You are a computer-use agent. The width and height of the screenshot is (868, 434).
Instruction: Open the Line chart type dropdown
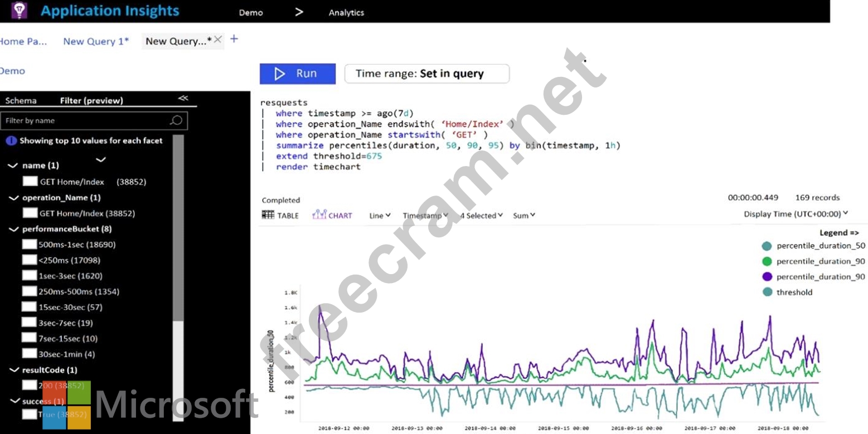380,216
